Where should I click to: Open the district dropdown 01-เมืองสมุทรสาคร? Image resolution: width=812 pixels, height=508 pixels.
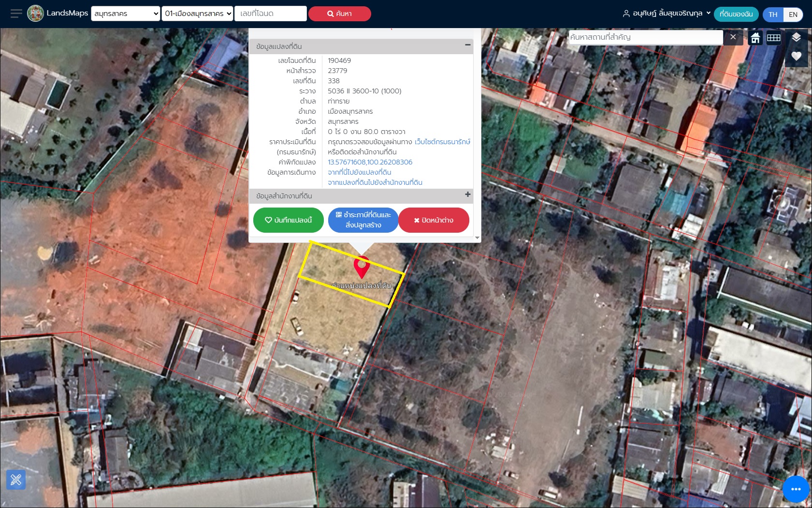tap(198, 14)
